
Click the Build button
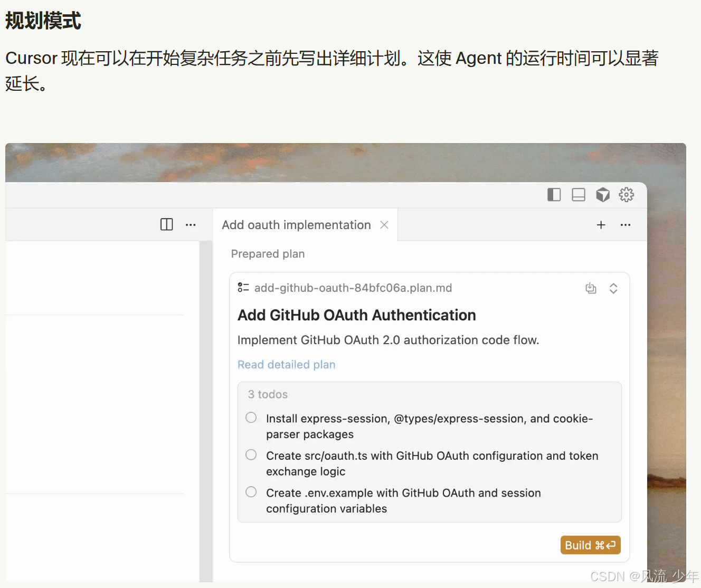(590, 545)
